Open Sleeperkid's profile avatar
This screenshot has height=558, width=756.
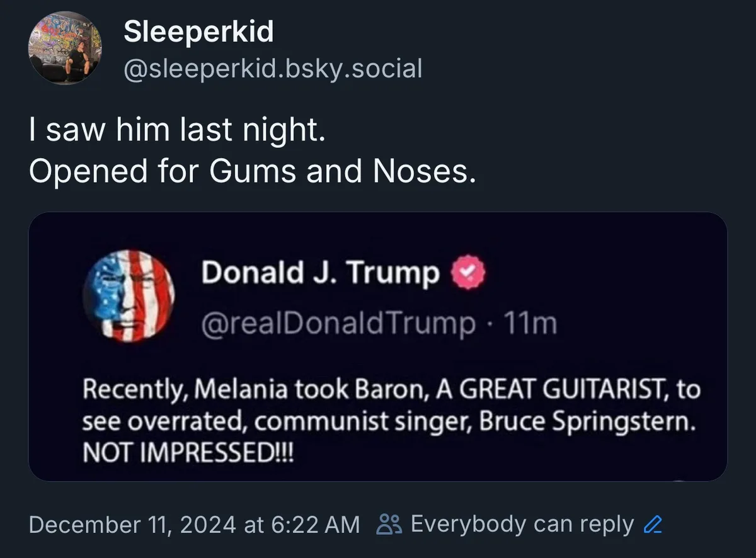pos(64,48)
